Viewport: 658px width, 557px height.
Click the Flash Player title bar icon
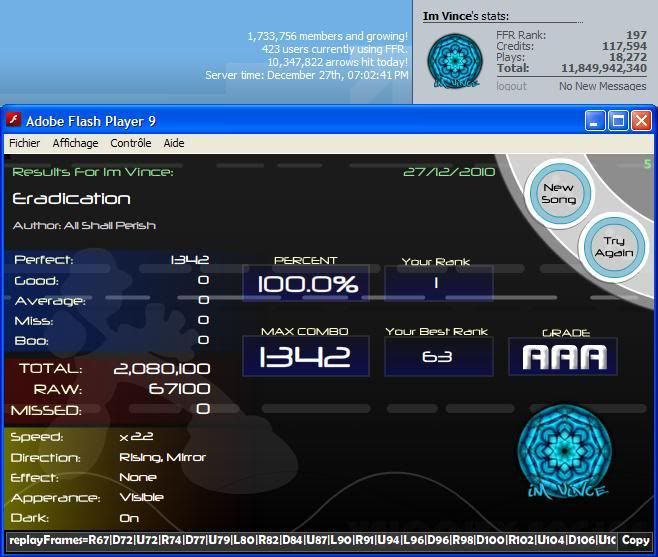click(x=14, y=121)
